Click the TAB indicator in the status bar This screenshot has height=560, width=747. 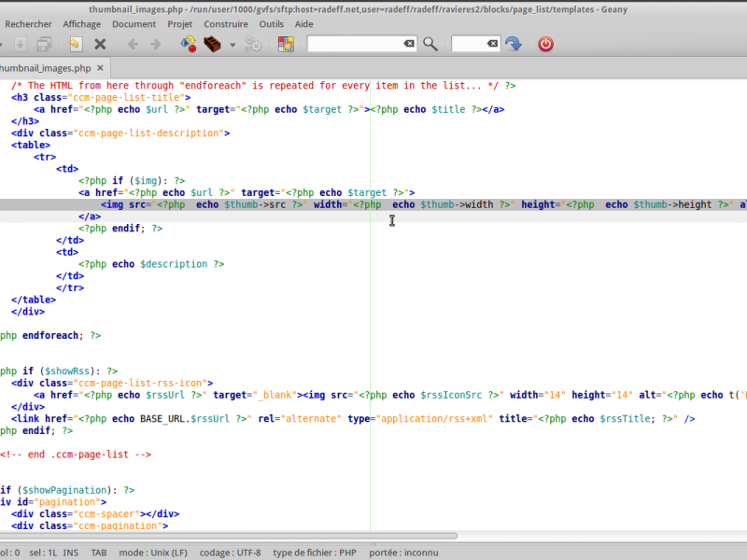tap(99, 553)
